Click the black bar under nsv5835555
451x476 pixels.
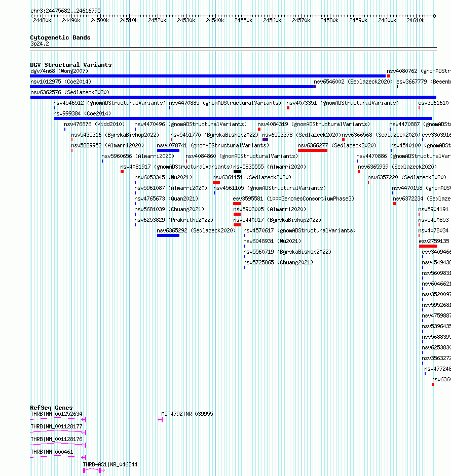point(237,172)
